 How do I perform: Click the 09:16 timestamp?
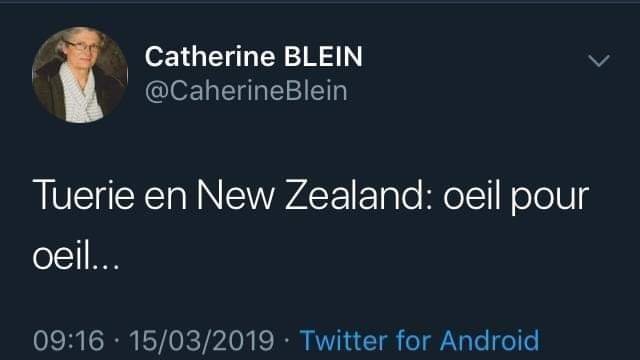pos(69,340)
